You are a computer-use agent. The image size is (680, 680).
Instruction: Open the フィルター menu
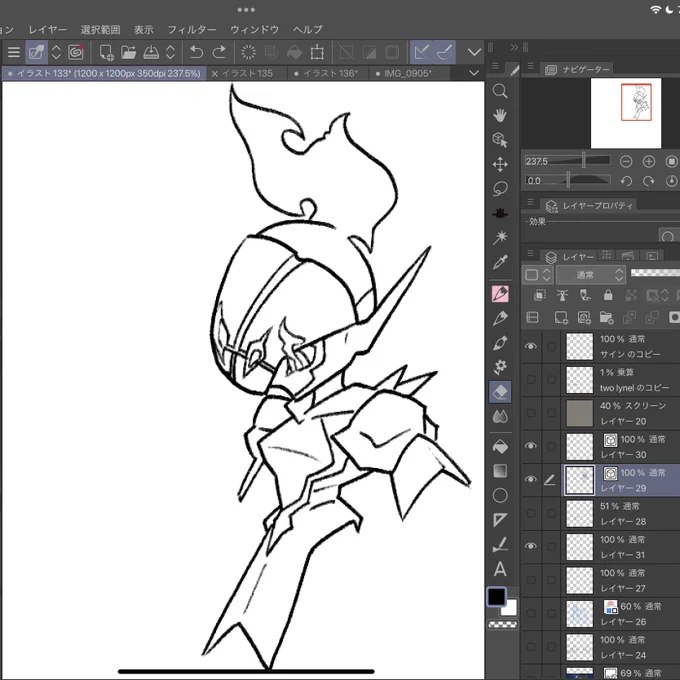point(192,29)
